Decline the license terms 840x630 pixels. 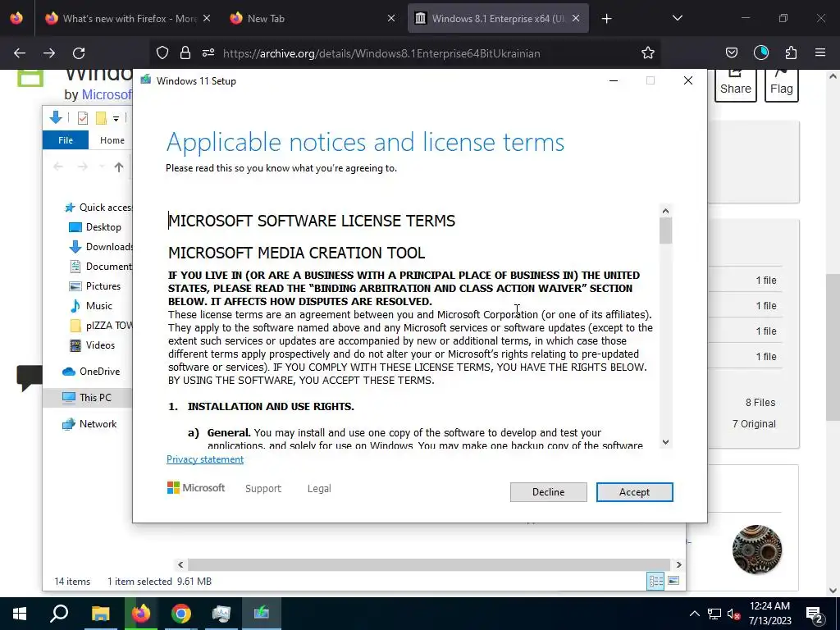tap(548, 492)
